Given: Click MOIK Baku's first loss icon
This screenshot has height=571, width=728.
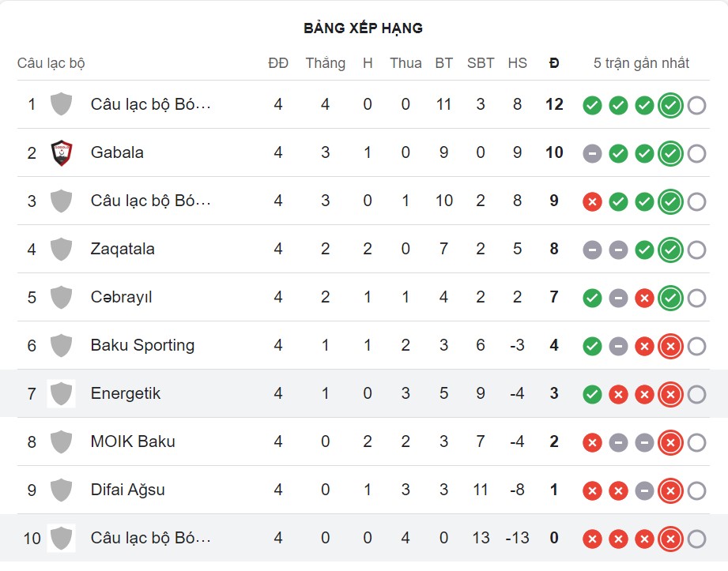Looking at the screenshot, I should [592, 442].
